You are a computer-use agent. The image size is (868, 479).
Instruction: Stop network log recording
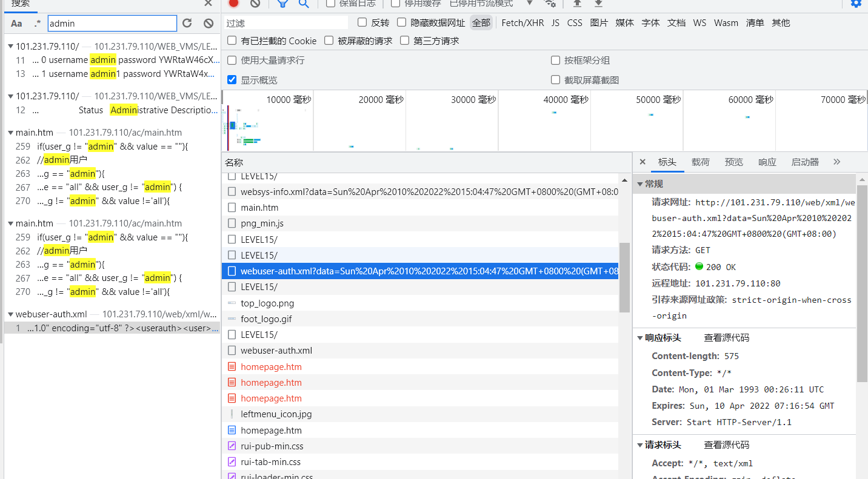[233, 3]
